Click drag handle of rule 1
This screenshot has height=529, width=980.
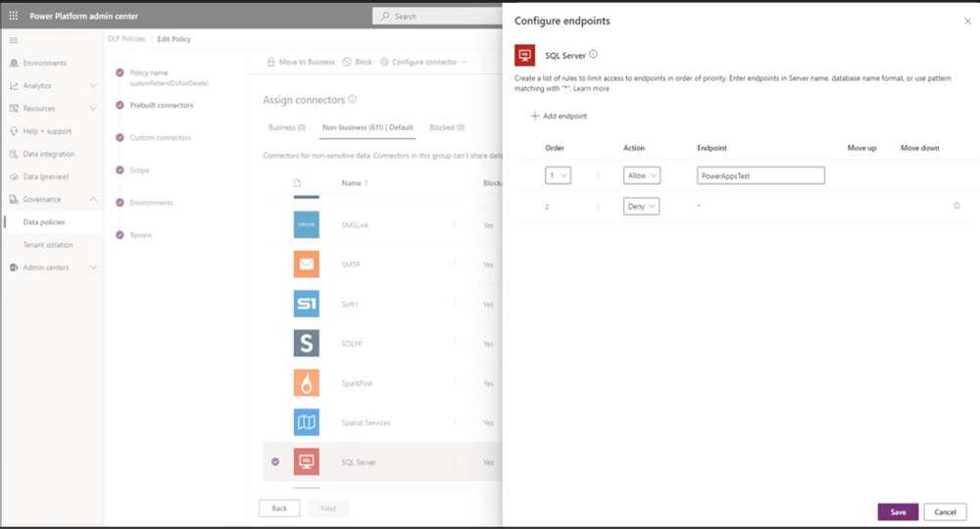pos(598,175)
